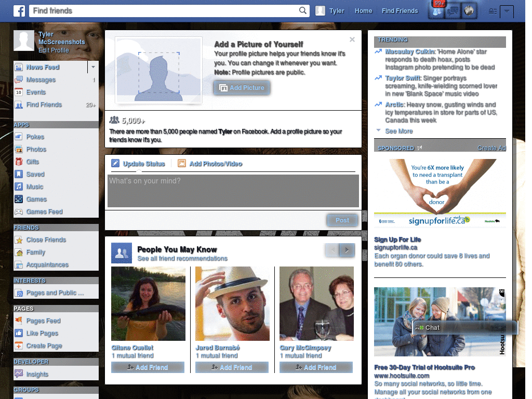Click Tyler McScreenshots name in sidebar
Screen dimensions: 532x399
(61, 38)
